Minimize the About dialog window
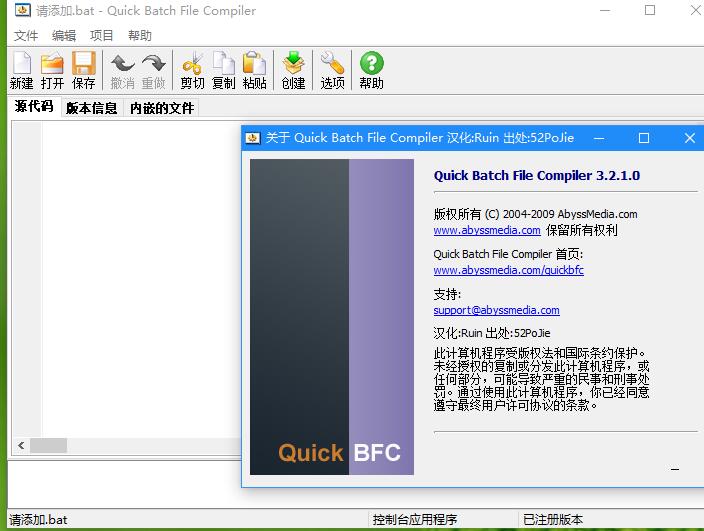Image resolution: width=704 pixels, height=531 pixels. (x=598, y=138)
